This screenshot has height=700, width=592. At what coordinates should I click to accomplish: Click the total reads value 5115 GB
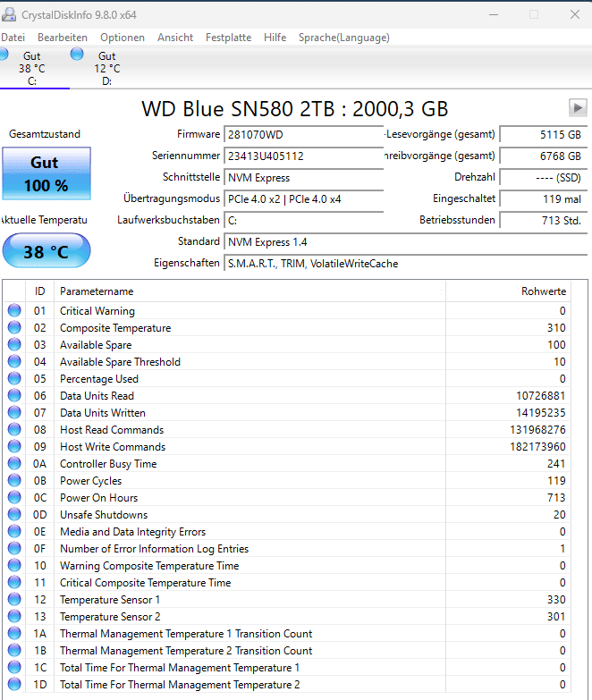point(544,134)
